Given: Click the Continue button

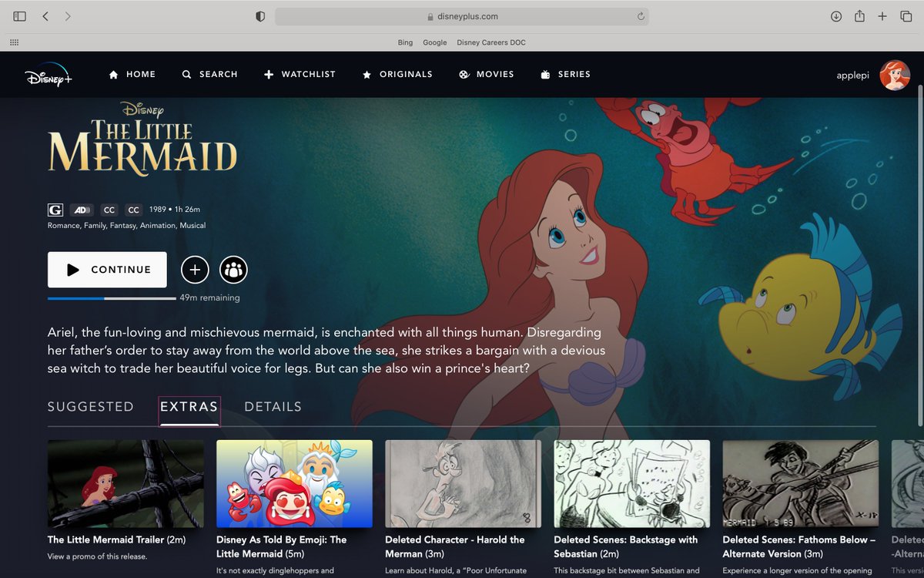Looking at the screenshot, I should click(x=107, y=270).
